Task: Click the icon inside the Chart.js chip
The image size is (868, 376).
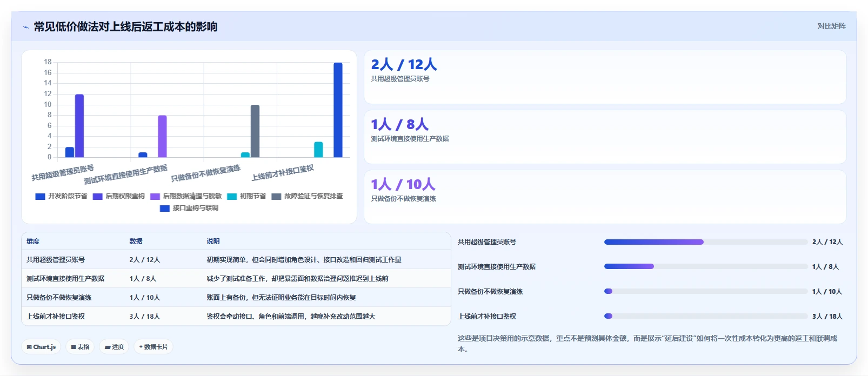Action: [29, 347]
